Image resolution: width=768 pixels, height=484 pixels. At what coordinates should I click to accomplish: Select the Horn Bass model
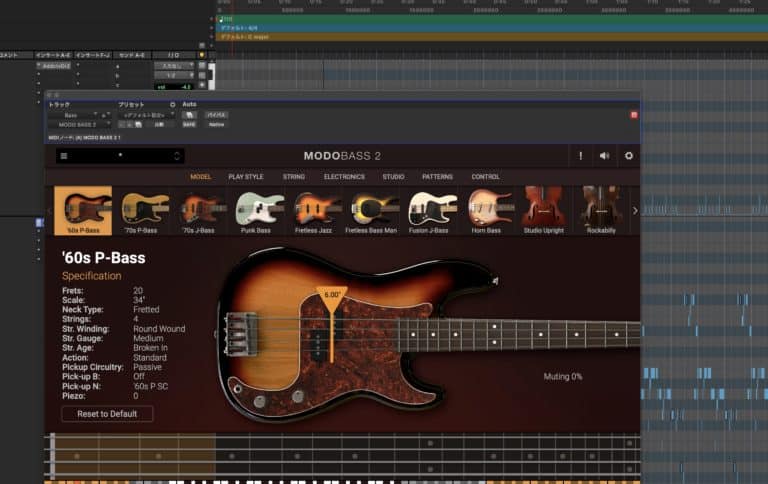(490, 210)
